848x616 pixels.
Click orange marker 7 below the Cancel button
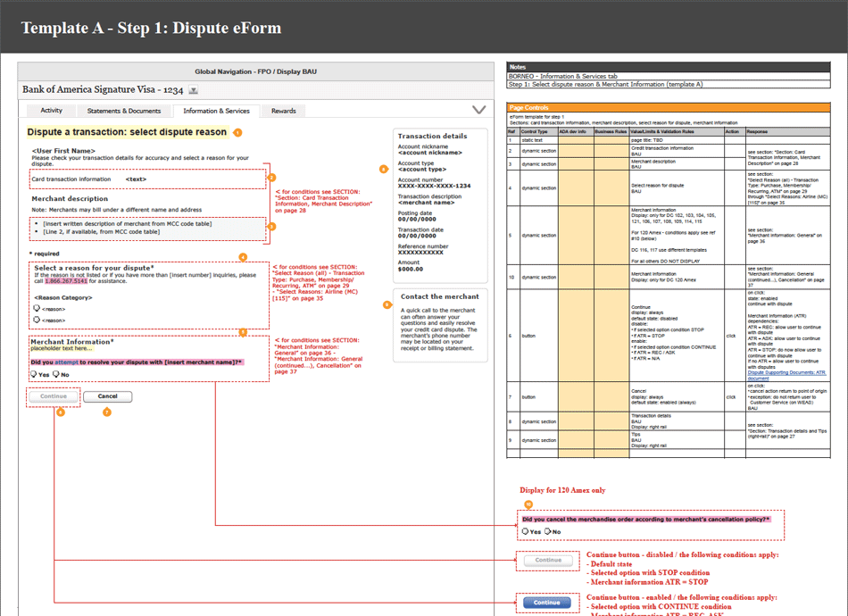pyautogui.click(x=107, y=412)
